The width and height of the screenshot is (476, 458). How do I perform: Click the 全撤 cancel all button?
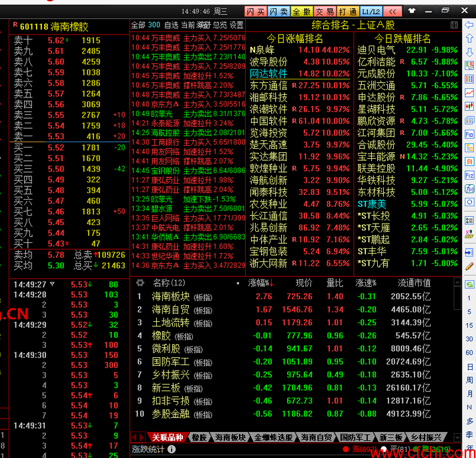click(302, 11)
